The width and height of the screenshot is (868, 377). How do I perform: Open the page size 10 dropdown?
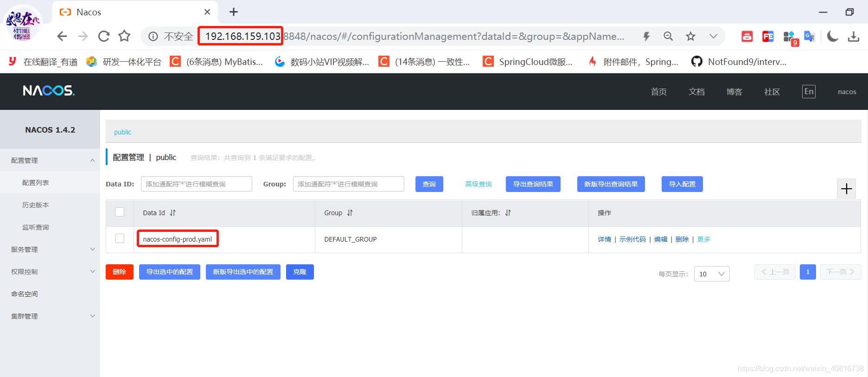[712, 274]
